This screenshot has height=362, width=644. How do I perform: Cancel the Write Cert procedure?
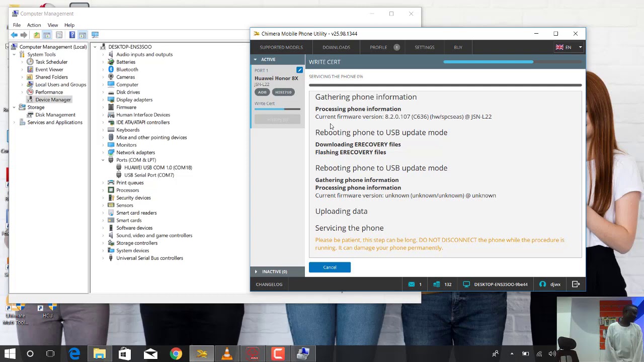[330, 267]
